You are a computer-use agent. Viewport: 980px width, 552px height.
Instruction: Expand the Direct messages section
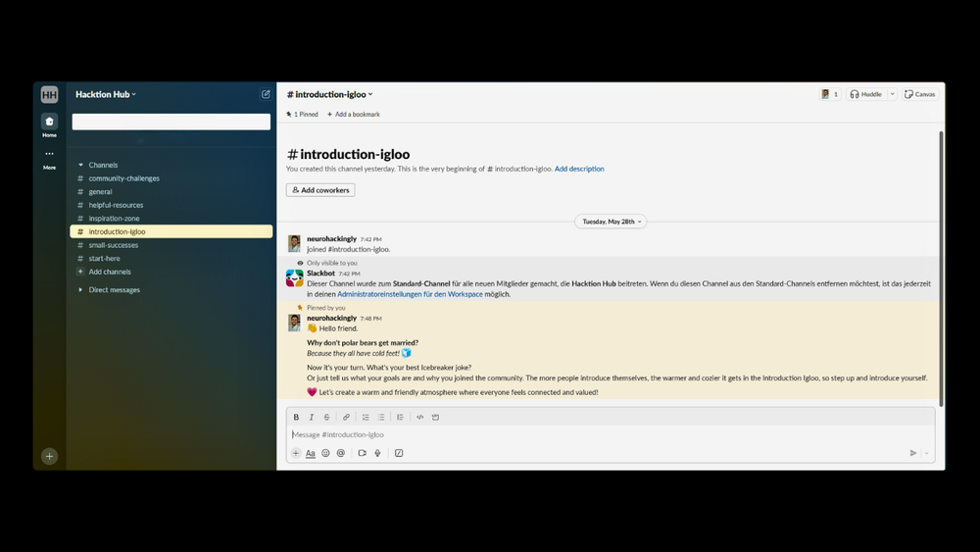pos(80,290)
